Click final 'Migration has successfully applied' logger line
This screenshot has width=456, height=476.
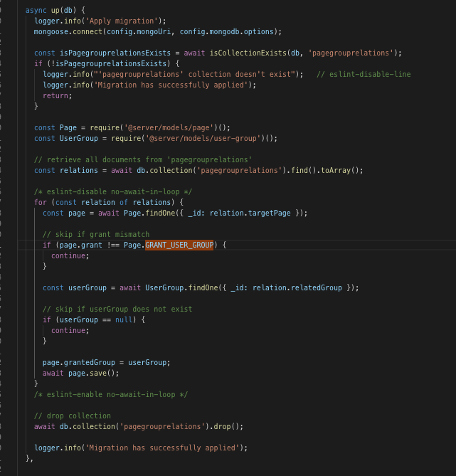(141, 448)
